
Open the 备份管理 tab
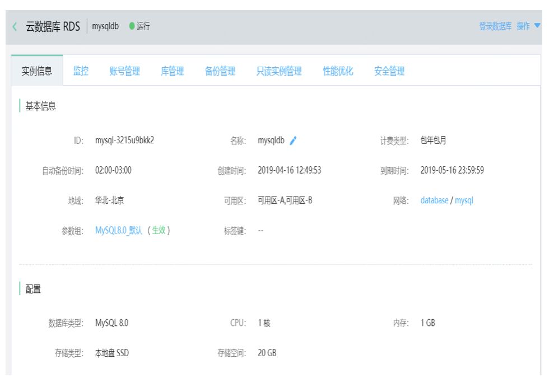pos(220,71)
